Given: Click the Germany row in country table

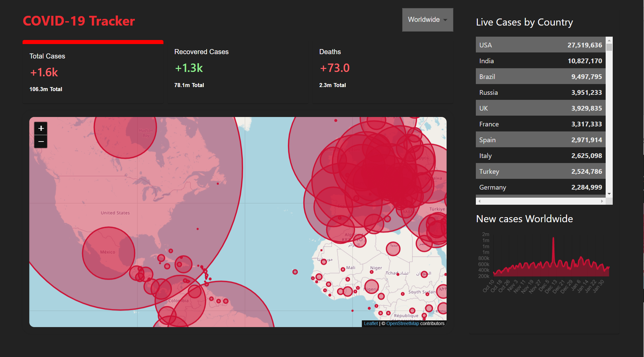Looking at the screenshot, I should pyautogui.click(x=540, y=187).
